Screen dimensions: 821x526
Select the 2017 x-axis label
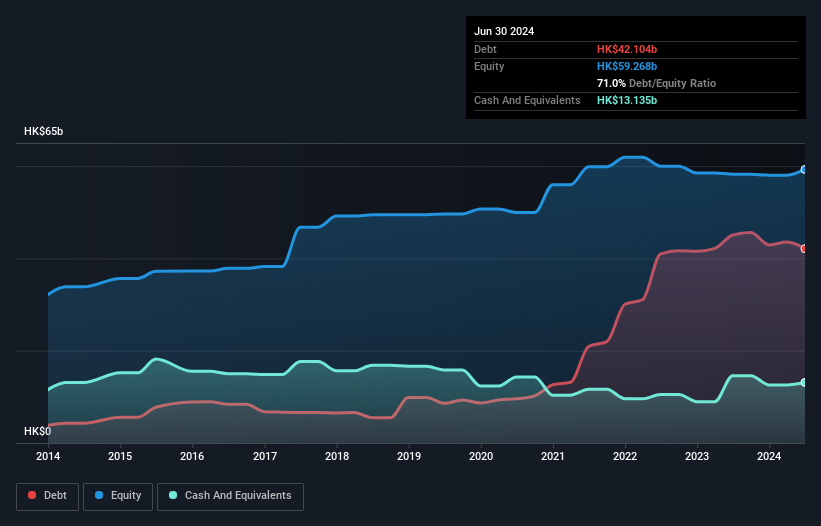265,457
